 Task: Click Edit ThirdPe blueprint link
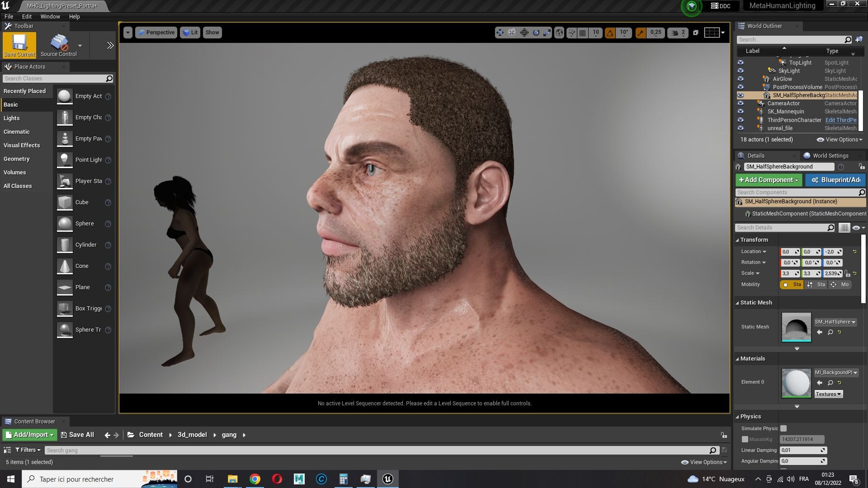coord(841,120)
